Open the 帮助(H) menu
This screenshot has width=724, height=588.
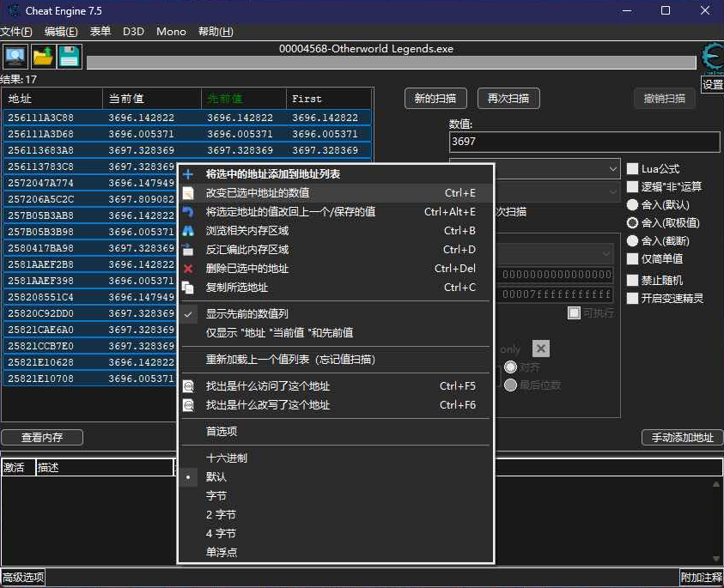[216, 32]
